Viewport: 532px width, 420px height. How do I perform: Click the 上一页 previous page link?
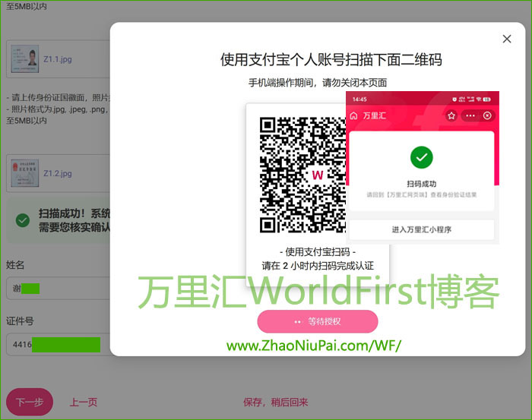[x=84, y=403]
